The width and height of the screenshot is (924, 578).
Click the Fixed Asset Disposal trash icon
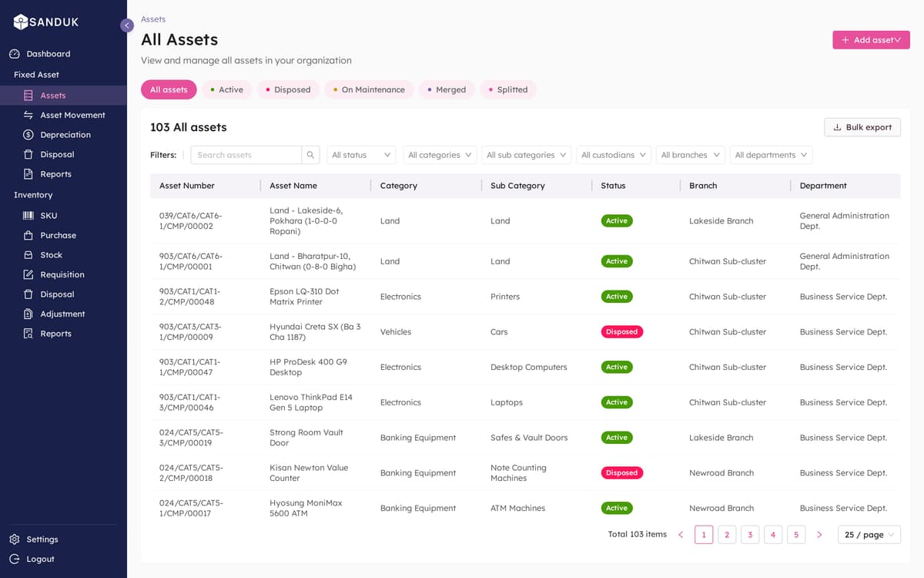click(28, 154)
